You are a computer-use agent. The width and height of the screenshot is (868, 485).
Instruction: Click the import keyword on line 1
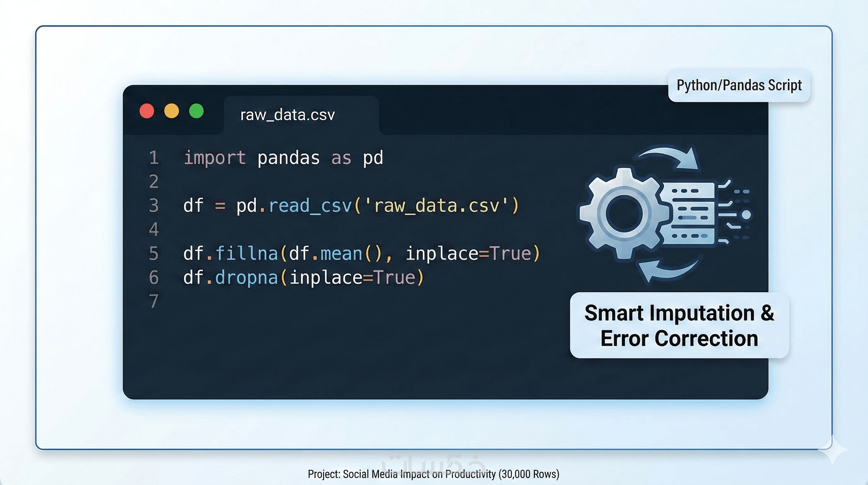coord(215,158)
